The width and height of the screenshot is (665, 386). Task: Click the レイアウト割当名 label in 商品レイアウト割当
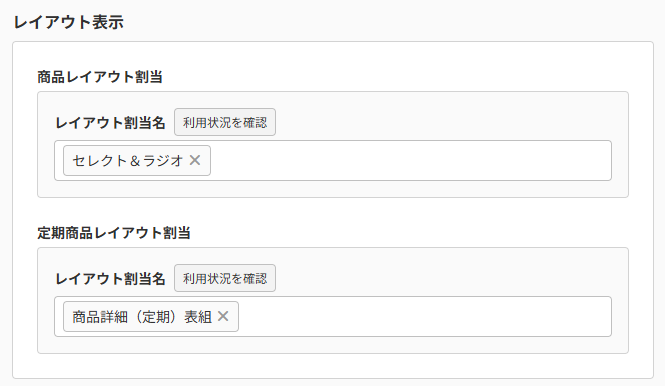click(110, 123)
